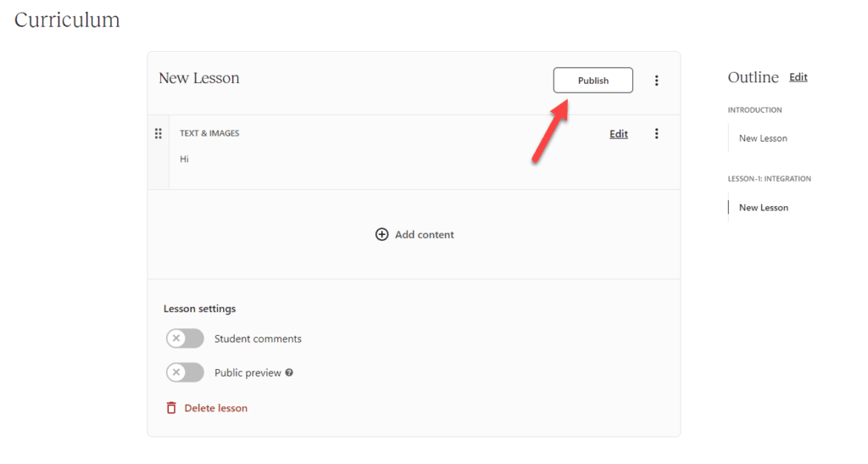Click the Publish button
868x464 pixels.
click(x=593, y=81)
